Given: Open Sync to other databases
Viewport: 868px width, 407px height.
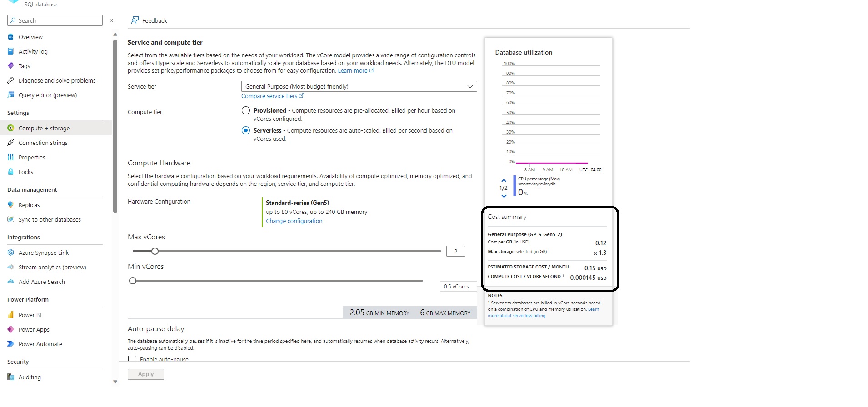Looking at the screenshot, I should click(x=50, y=219).
